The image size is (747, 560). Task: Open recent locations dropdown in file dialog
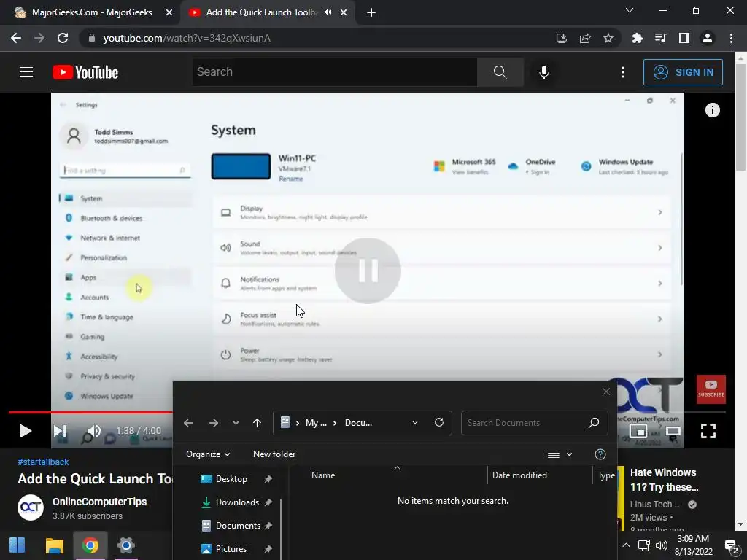[236, 423]
